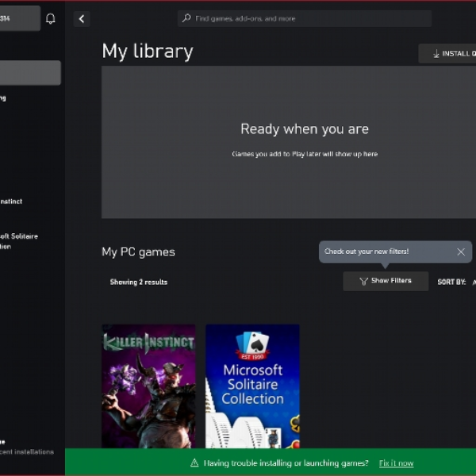476x476 pixels.
Task: Select the highlighted library sidebar item
Action: [30, 73]
